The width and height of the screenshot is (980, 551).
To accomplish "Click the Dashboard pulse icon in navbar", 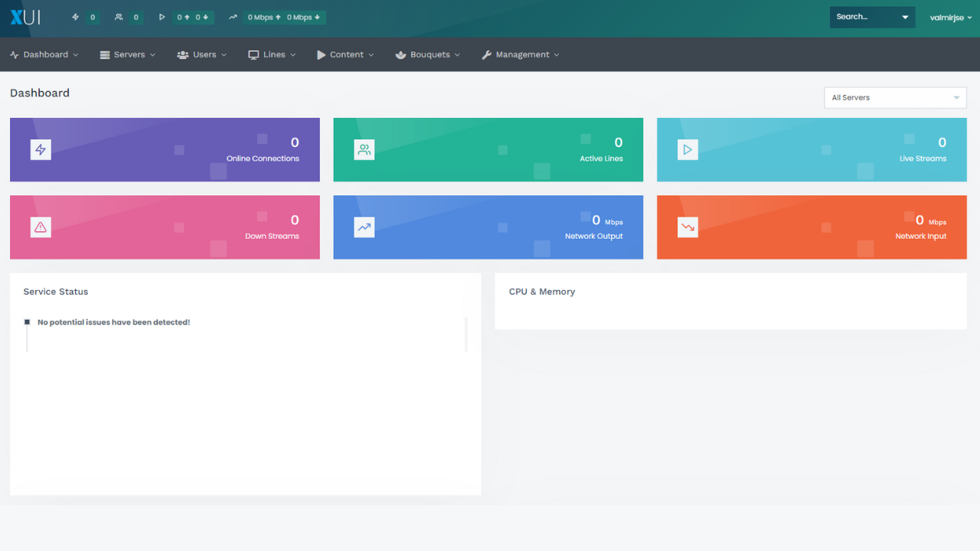I will pyautogui.click(x=15, y=55).
